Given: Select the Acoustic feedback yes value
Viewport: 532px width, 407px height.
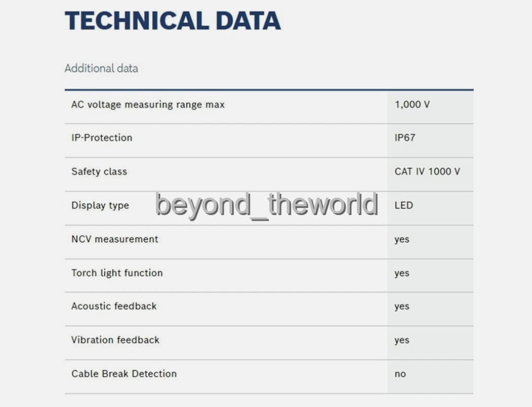Looking at the screenshot, I should [x=402, y=307].
